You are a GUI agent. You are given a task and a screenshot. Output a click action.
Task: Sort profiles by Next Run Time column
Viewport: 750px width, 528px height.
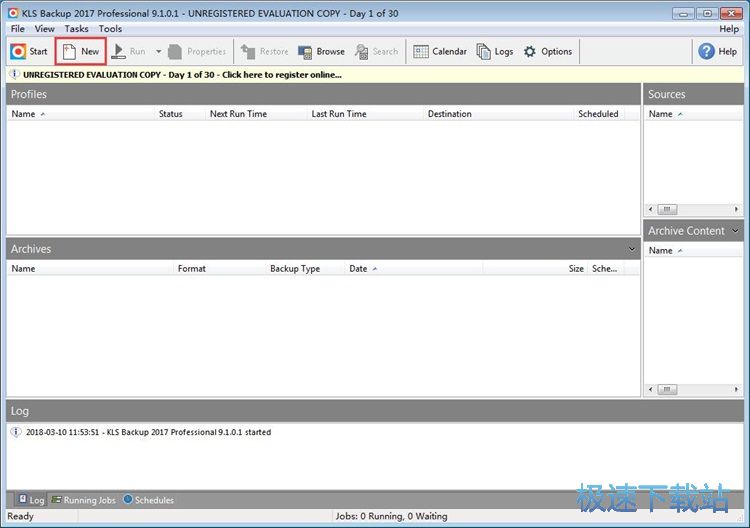click(x=238, y=114)
